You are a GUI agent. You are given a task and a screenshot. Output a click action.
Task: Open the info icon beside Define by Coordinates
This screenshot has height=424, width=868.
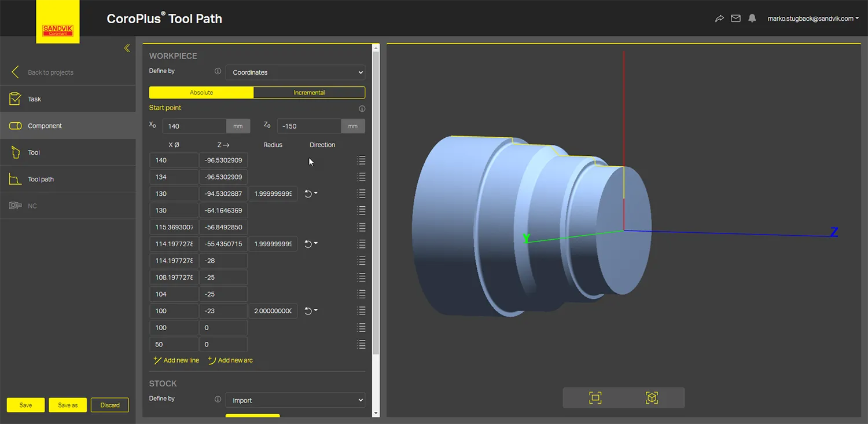click(x=218, y=71)
